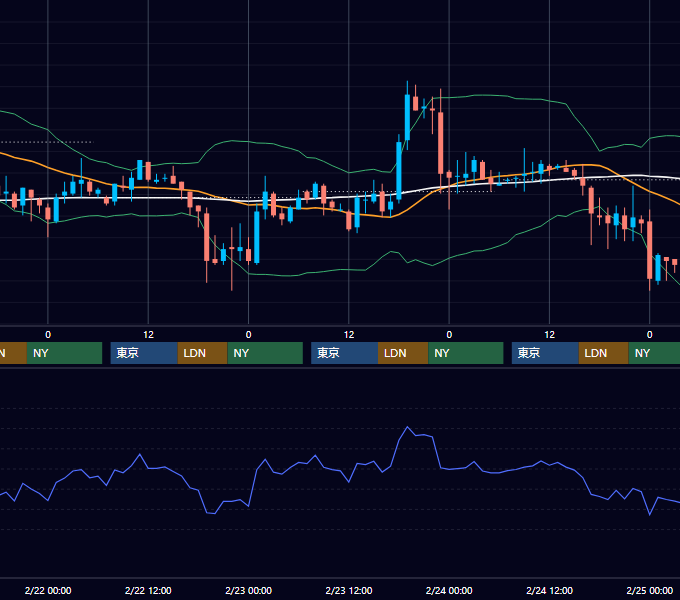Select the LDN session block on 2/24
Screen dimensions: 680x600
[604, 353]
